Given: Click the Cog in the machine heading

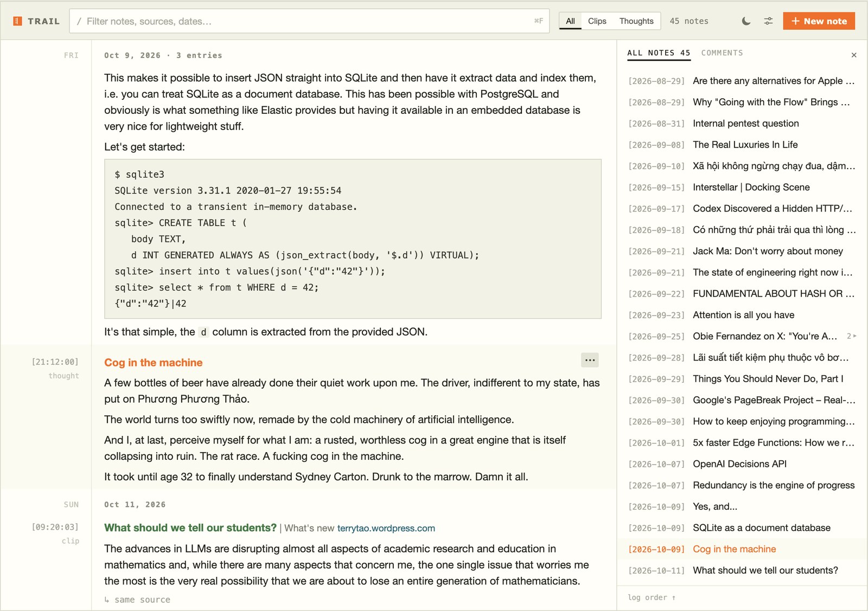Looking at the screenshot, I should [154, 363].
